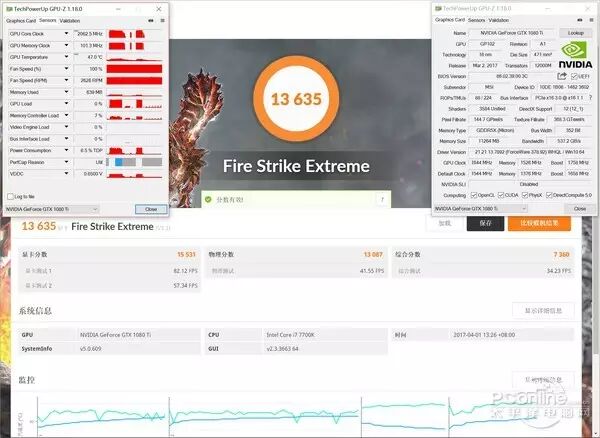Open GPU Memory Clock sensor dropdown arrow
The height and width of the screenshot is (438, 600).
tap(66, 45)
